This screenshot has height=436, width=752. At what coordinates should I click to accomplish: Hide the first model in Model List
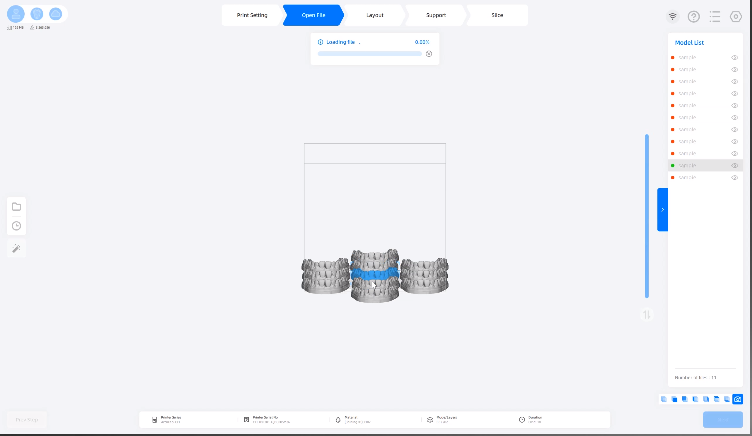(734, 57)
